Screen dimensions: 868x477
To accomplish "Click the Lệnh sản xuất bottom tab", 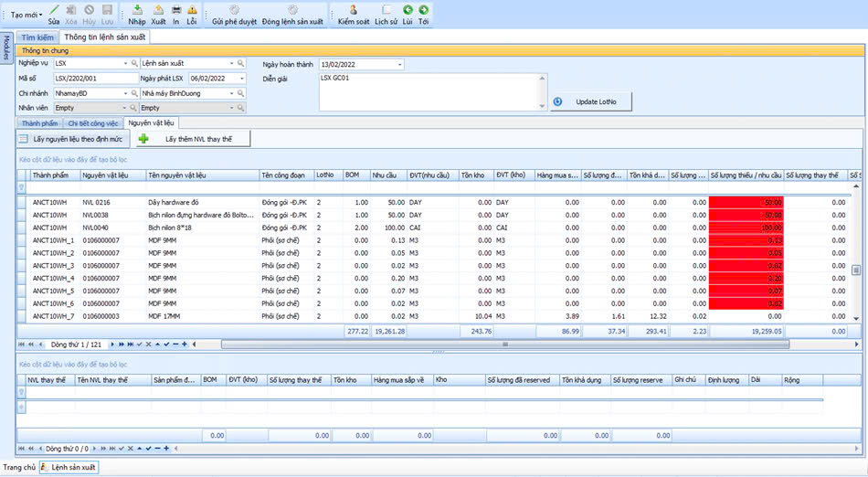I will tap(69, 468).
